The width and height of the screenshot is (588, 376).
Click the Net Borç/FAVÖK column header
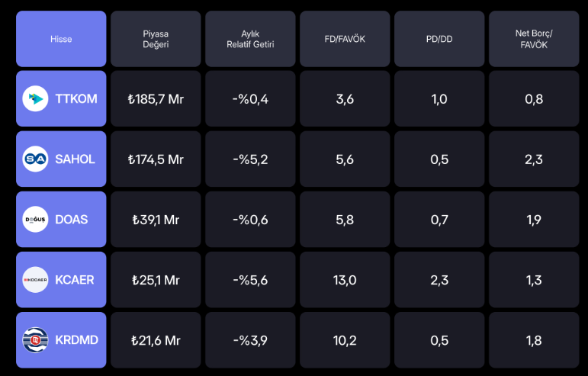click(534, 39)
